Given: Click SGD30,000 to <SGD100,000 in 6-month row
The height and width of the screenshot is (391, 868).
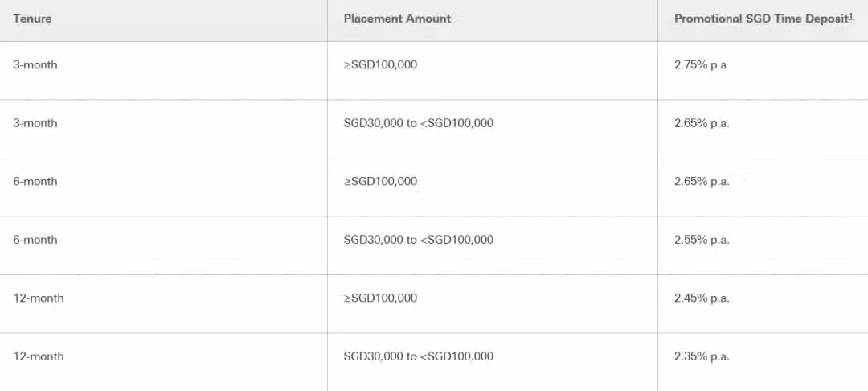Looking at the screenshot, I should point(419,240).
